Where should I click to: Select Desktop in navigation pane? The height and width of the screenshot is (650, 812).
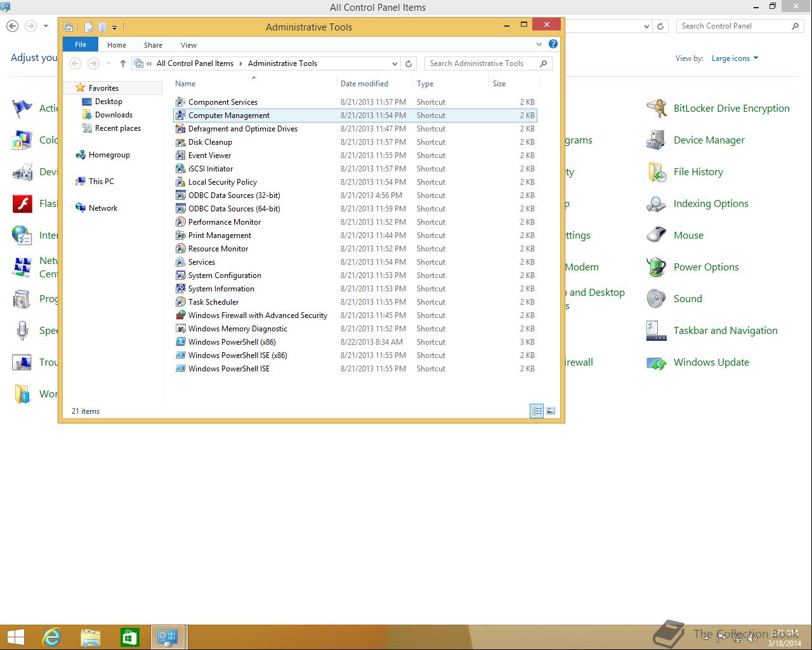[x=108, y=102]
